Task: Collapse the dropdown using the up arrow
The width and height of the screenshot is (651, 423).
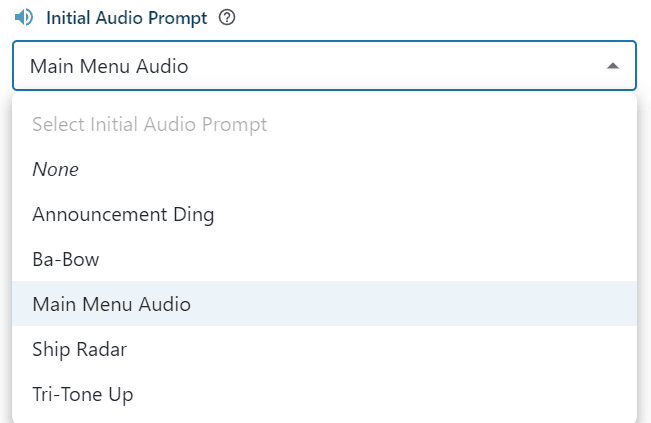Action: tap(613, 66)
